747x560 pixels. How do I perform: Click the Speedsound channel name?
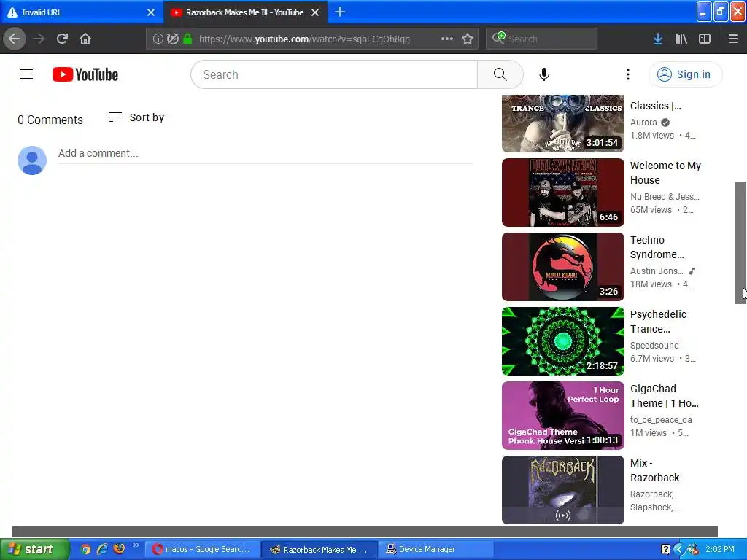(654, 345)
